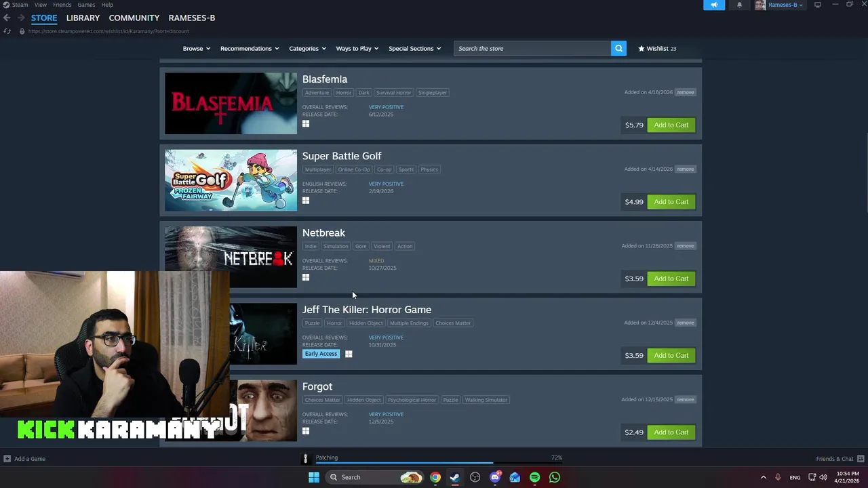Expand the Special Sections dropdown
Image resolution: width=868 pixels, height=488 pixels.
click(414, 48)
